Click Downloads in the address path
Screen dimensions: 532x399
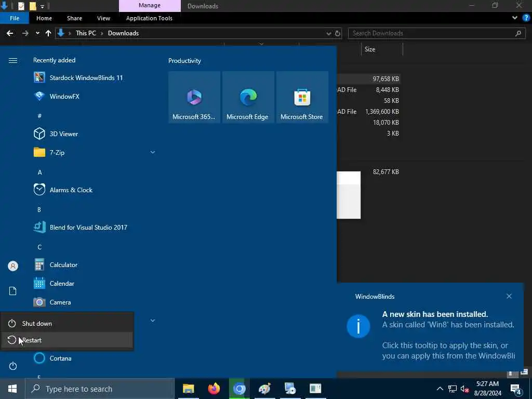click(x=123, y=33)
